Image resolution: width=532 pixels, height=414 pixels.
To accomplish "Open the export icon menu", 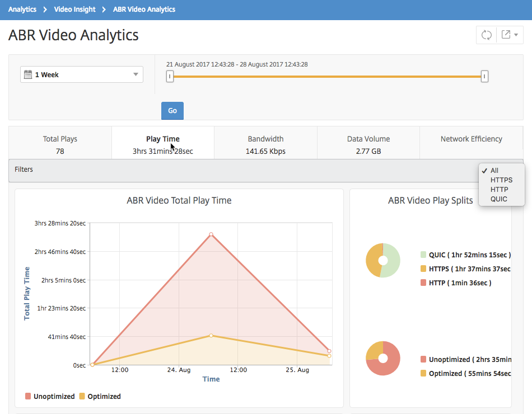I will tap(506, 34).
